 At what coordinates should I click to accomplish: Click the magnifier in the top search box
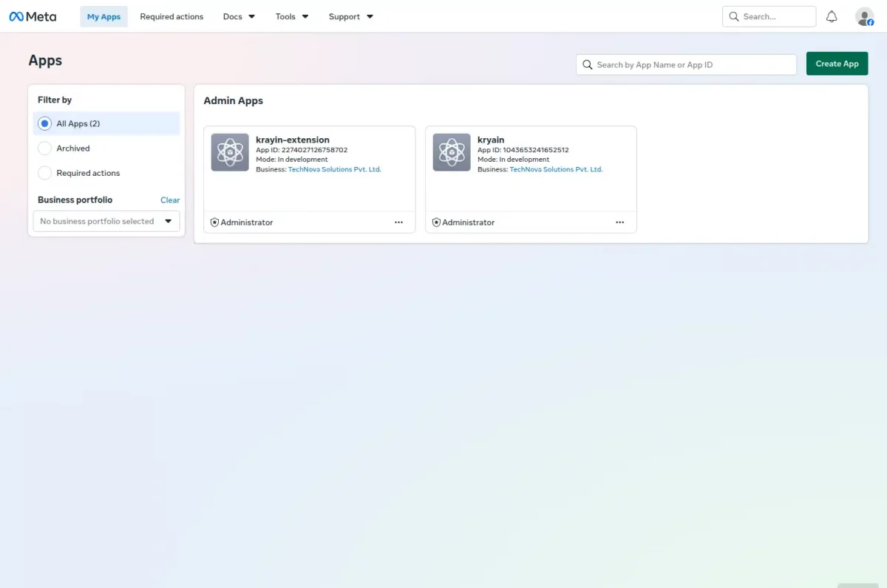[x=734, y=16]
